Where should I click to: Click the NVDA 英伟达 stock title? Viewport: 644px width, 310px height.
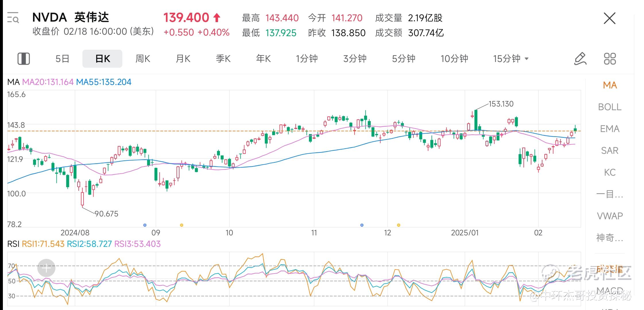pyautogui.click(x=71, y=18)
